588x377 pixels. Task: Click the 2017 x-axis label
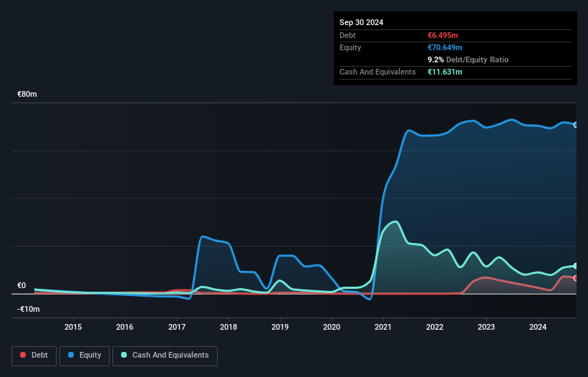click(x=177, y=327)
